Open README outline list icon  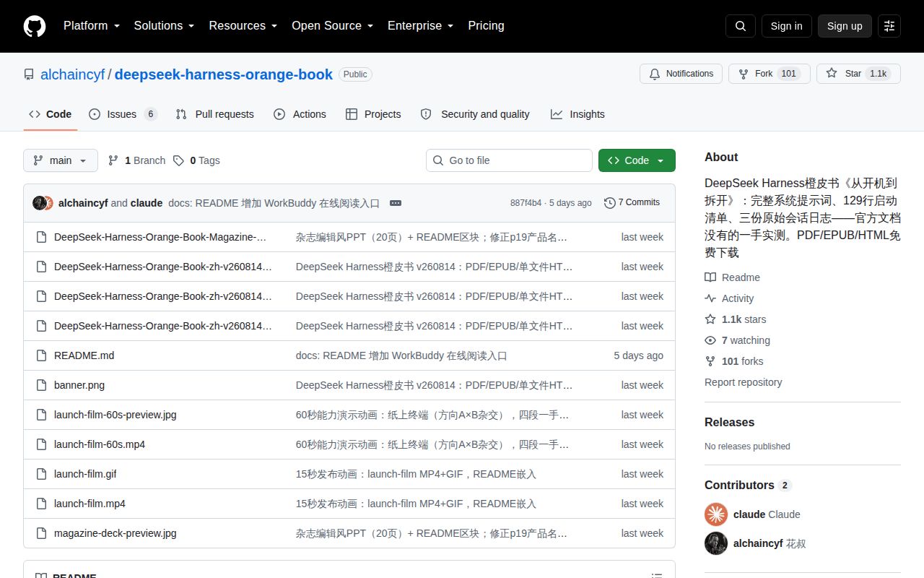tap(657, 576)
